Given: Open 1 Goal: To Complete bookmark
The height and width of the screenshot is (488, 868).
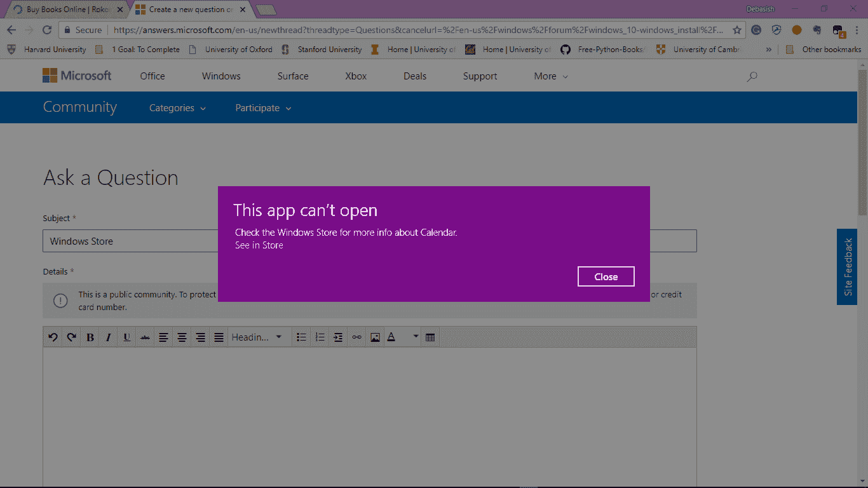Looking at the screenshot, I should (137, 50).
